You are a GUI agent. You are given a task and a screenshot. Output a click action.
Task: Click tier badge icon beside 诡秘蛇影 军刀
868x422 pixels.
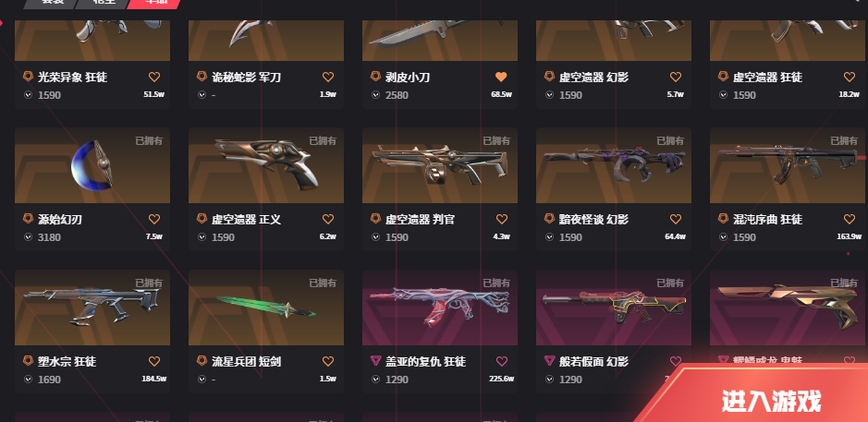(x=202, y=77)
